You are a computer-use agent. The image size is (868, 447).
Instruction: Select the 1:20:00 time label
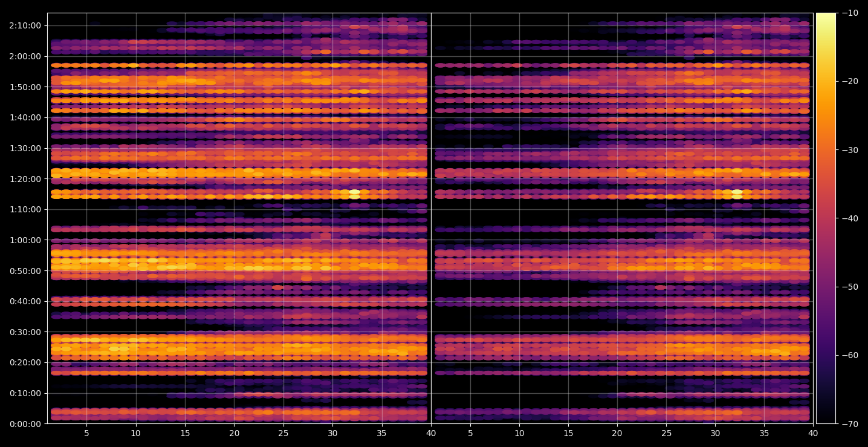pyautogui.click(x=25, y=178)
